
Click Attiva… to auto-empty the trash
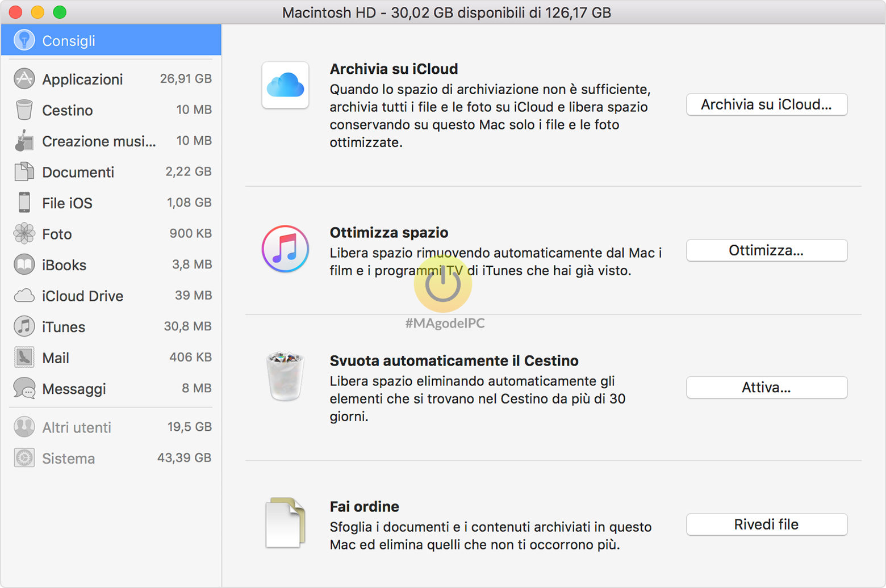click(x=767, y=388)
